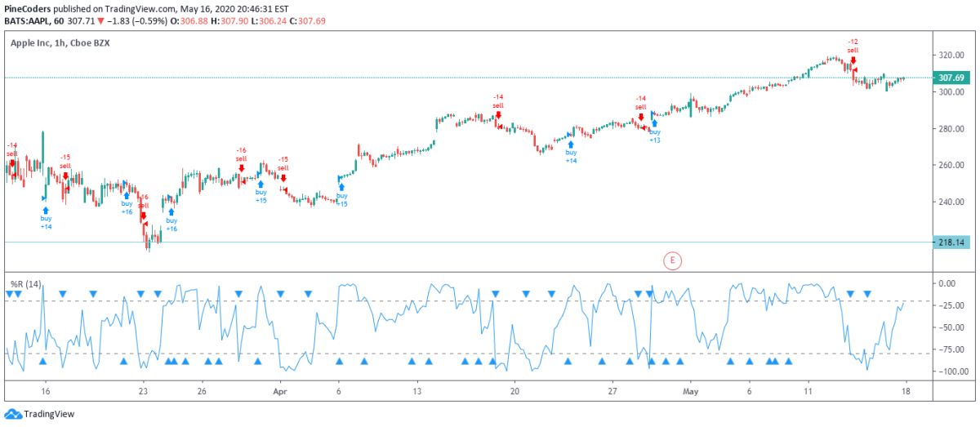Click the 23 date on time axis
The height and width of the screenshot is (427, 980).
[143, 392]
